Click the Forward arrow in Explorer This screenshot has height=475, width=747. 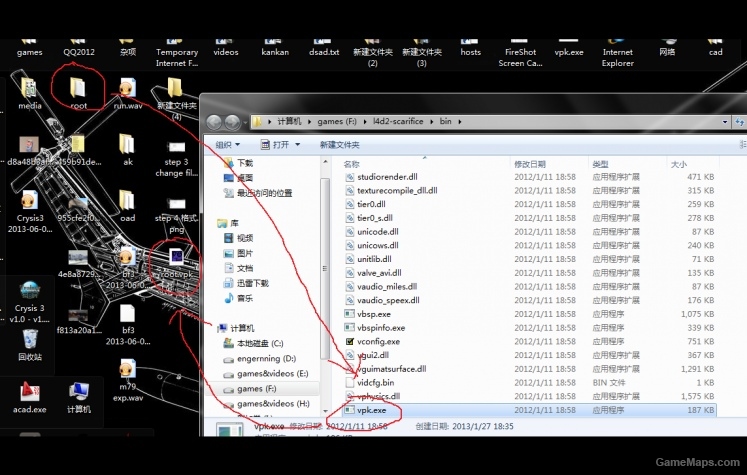pyautogui.click(x=232, y=122)
